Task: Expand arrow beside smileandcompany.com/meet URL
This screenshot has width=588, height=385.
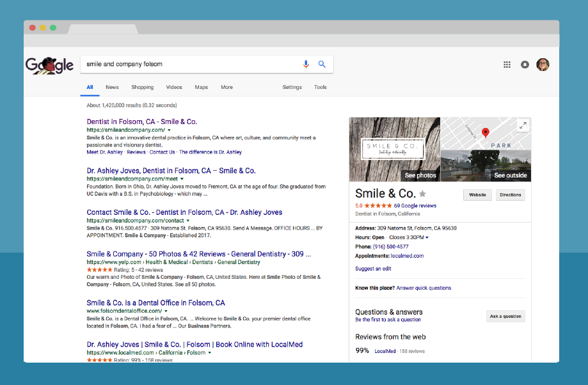Action: [x=182, y=179]
